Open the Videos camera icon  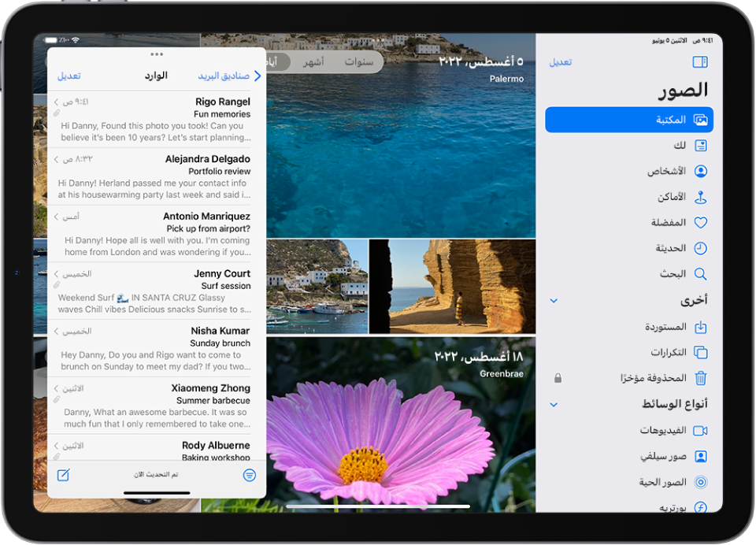click(700, 431)
